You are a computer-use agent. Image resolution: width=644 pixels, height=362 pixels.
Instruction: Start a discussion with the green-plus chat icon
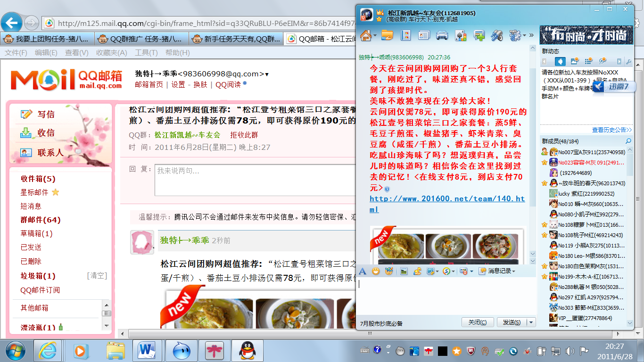479,35
